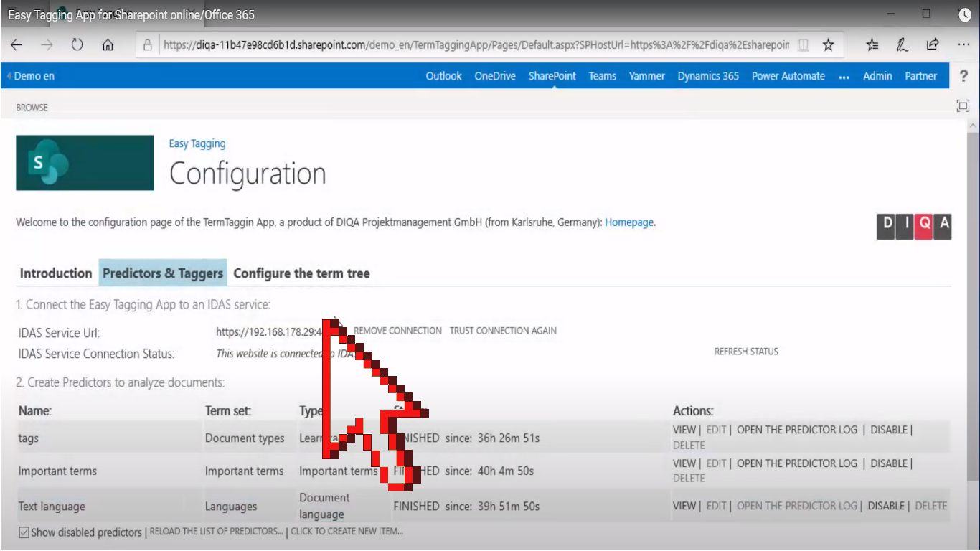Click the browser address bar URL
Image resolution: width=980 pixels, height=551 pixels.
476,45
